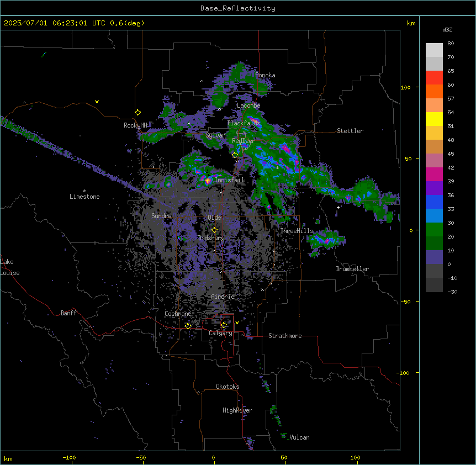
Task: Click the 65 value in dBZ legend
Action: [x=451, y=71]
